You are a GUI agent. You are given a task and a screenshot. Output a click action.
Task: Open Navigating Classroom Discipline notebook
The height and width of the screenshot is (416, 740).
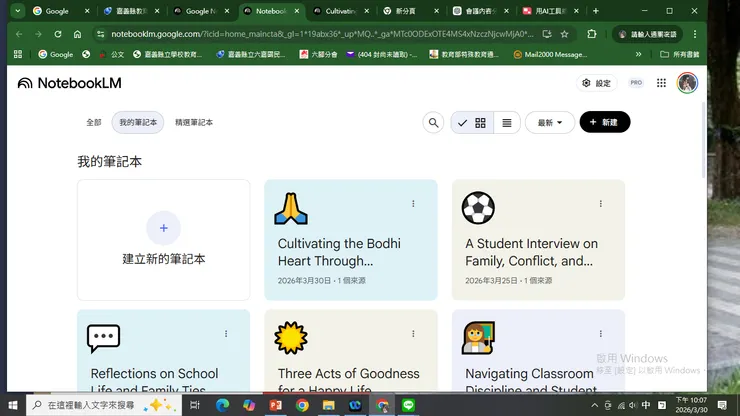coord(538,351)
